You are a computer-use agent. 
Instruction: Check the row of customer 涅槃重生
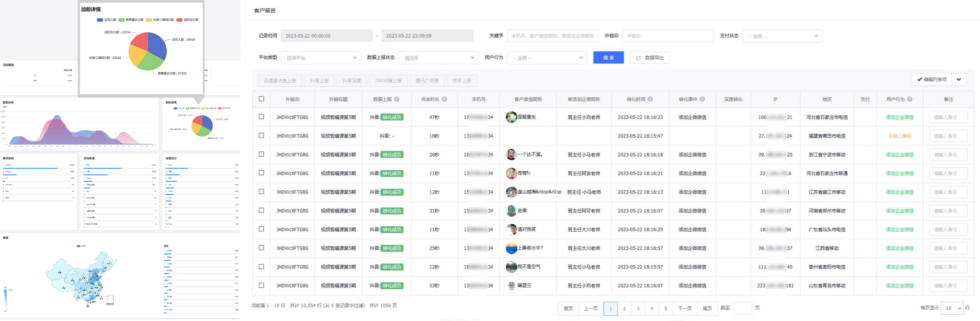click(x=261, y=117)
